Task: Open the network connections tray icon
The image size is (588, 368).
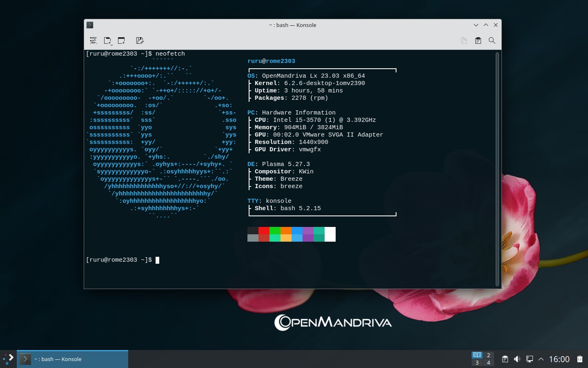Action: coord(529,359)
